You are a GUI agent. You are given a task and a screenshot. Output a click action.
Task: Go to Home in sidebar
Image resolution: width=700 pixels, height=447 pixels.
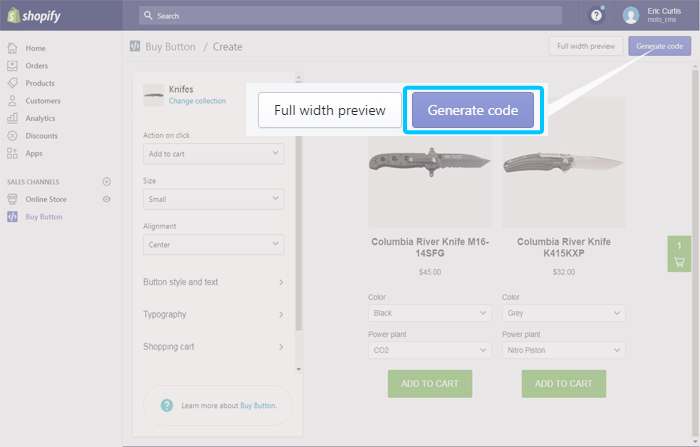(35, 48)
